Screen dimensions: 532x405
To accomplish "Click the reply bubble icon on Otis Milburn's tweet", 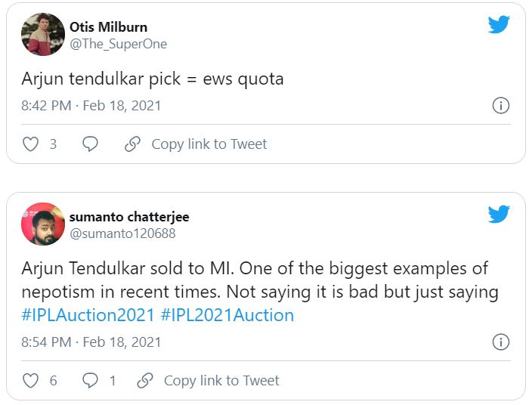I will [90, 144].
